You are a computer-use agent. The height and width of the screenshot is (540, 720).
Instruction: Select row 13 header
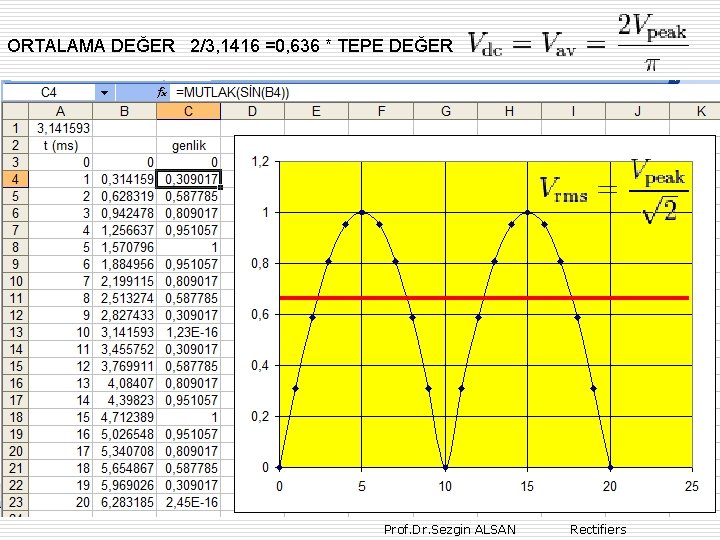click(x=16, y=332)
